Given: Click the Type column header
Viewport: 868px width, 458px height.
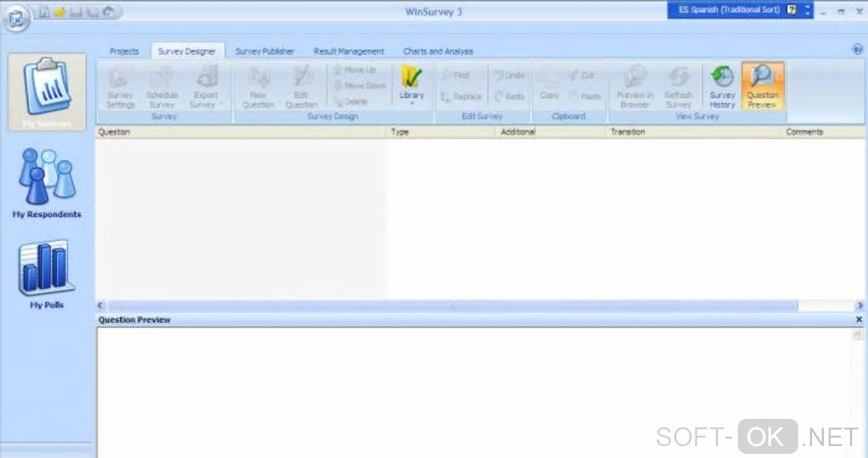Looking at the screenshot, I should (x=441, y=132).
